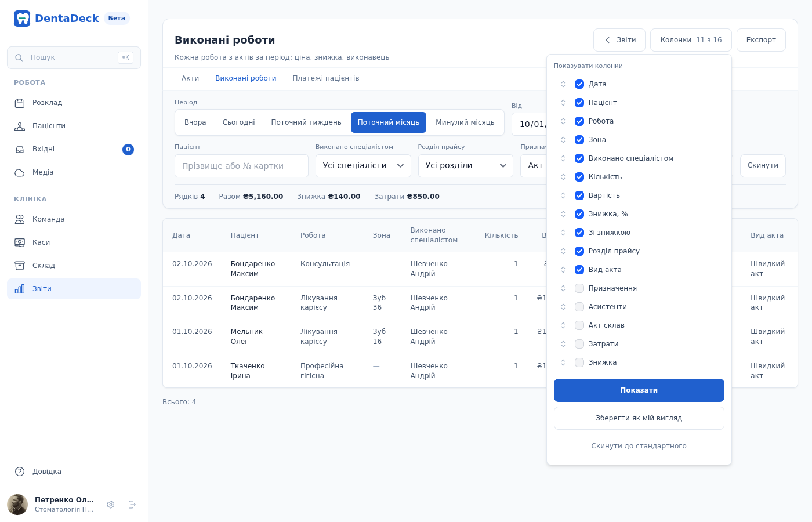Enable the Асистенти column checkbox

click(579, 307)
